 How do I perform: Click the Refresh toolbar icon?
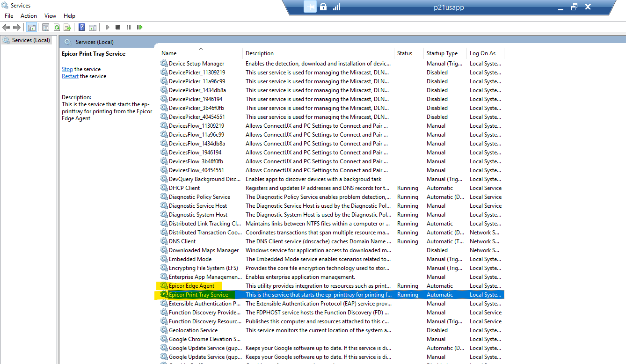point(57,28)
